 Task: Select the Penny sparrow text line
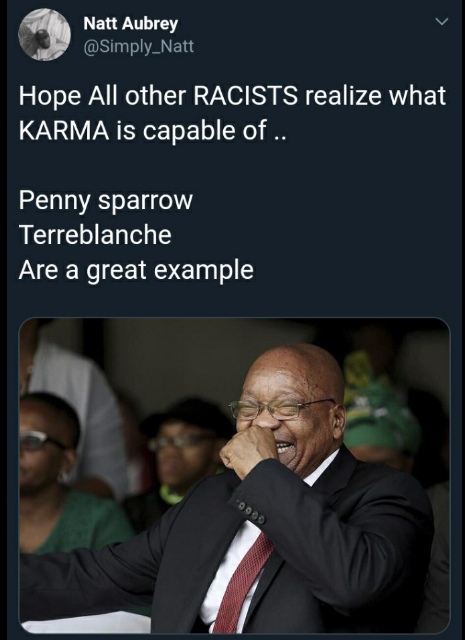pos(105,202)
